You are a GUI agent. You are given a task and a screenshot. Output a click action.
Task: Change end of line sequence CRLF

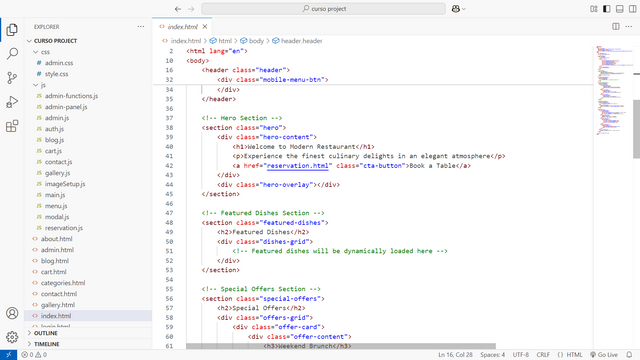point(543,355)
